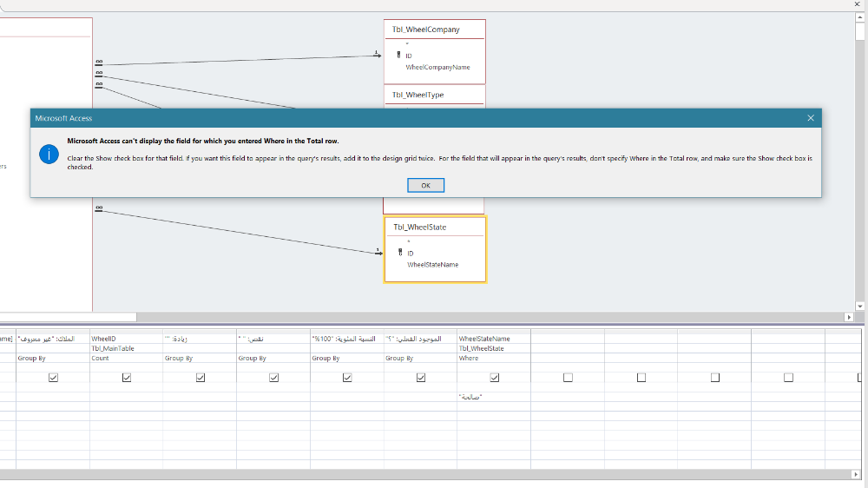The width and height of the screenshot is (868, 488).
Task: Click the key icon beside ID in Tbl_WheelState
Action: [400, 253]
